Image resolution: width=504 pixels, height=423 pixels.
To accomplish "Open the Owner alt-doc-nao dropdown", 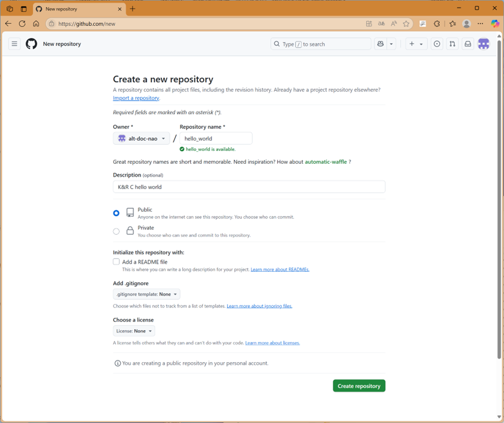I will tap(142, 138).
